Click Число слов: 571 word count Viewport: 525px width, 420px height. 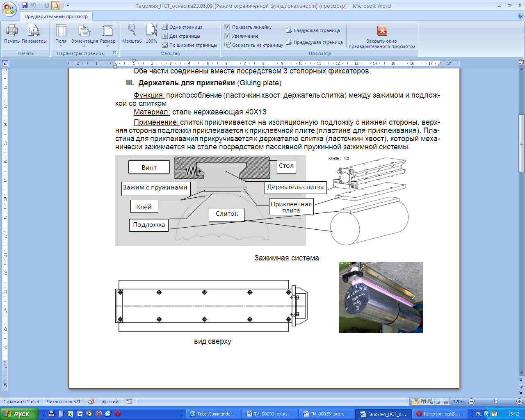tap(64, 402)
